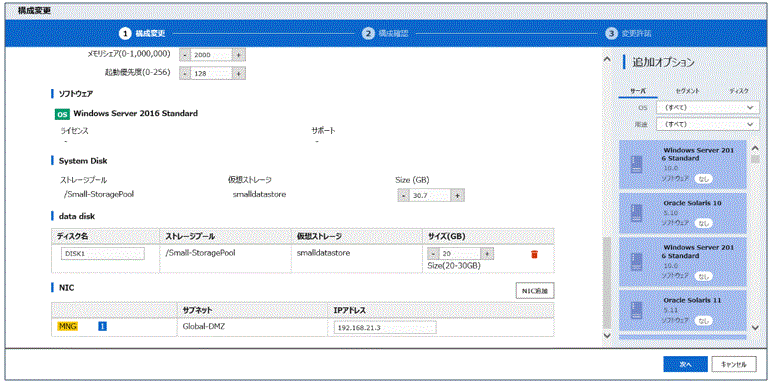Decrease memory share with minus button

pyautogui.click(x=184, y=55)
